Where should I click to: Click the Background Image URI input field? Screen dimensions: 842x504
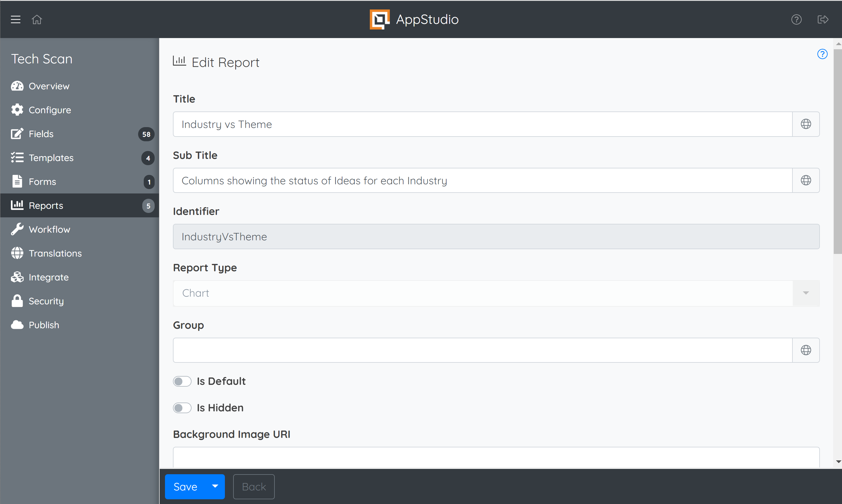[x=496, y=457]
